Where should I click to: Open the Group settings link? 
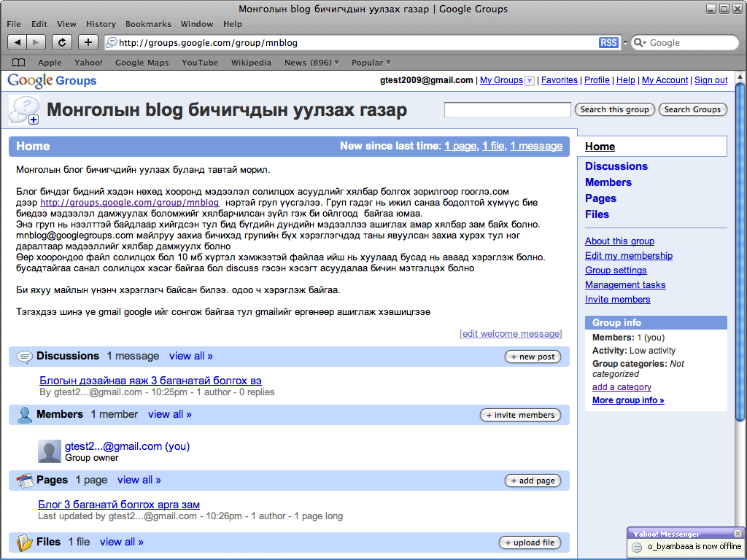616,270
